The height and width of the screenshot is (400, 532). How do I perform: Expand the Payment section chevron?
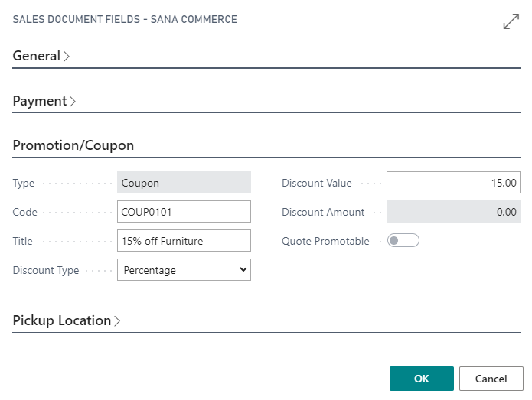(72, 101)
